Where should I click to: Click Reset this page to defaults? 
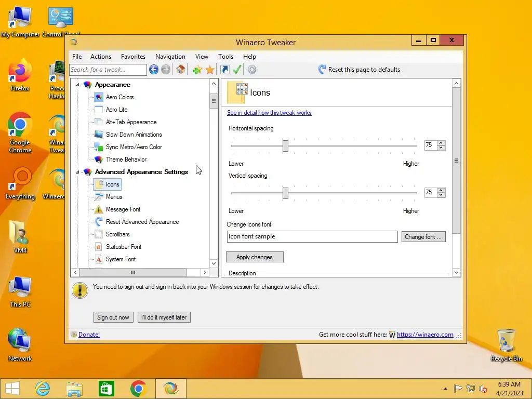pos(359,70)
